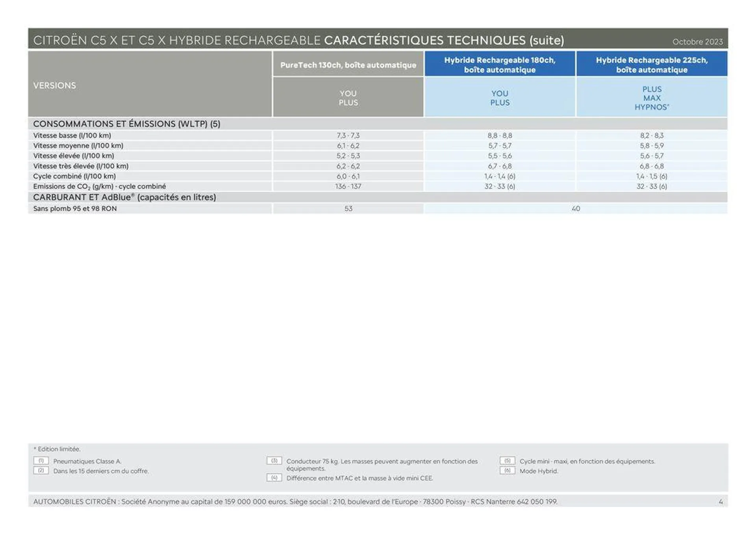
Task: Click value '8,8 - 8,8'
Action: coord(500,136)
